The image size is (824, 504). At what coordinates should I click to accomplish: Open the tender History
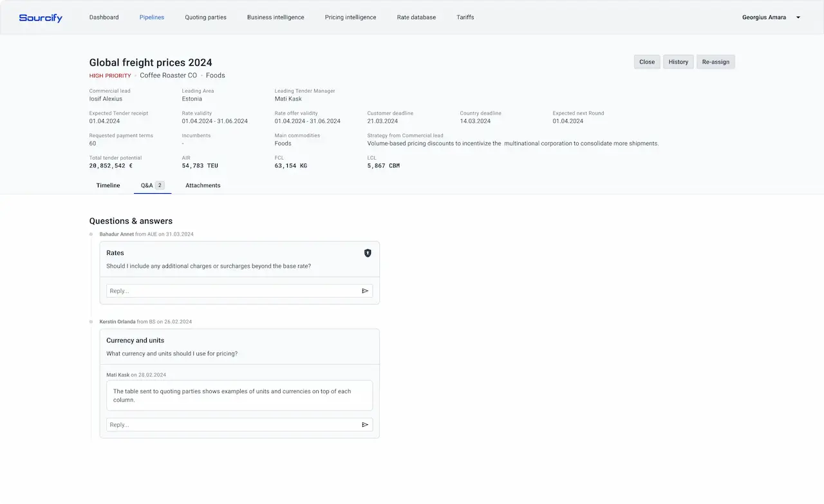coord(678,62)
